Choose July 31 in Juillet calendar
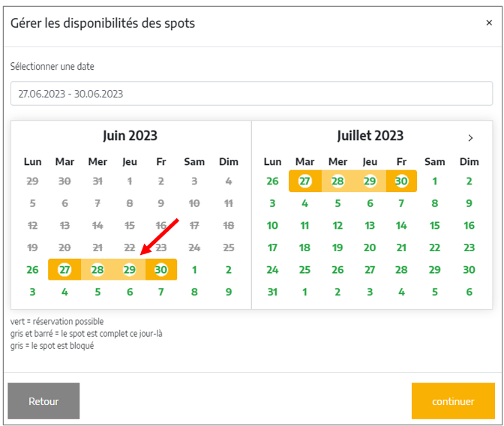This screenshot has width=504, height=426. tap(272, 292)
